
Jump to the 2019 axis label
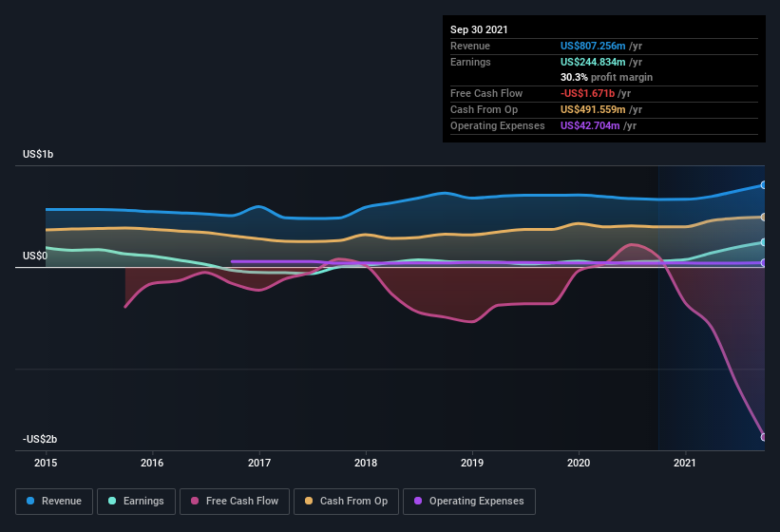(x=472, y=464)
